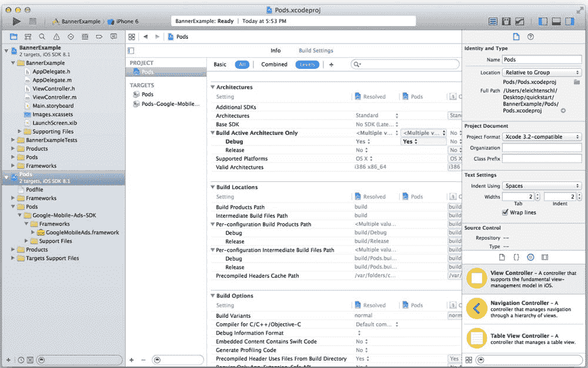Toggle the Wrap lines checkbox
The width and height of the screenshot is (588, 368).
coord(505,213)
